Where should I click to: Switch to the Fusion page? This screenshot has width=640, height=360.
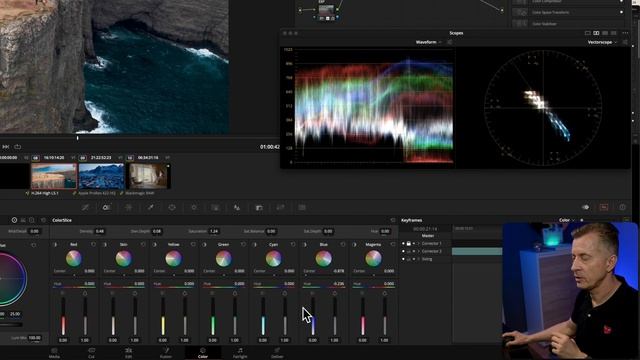click(166, 353)
